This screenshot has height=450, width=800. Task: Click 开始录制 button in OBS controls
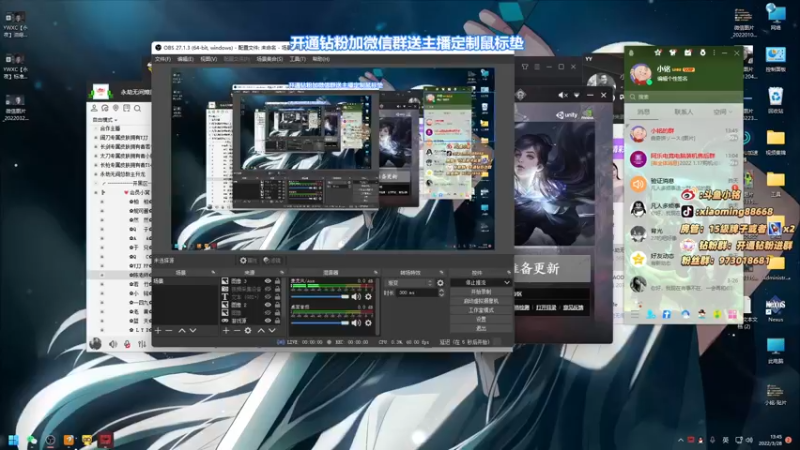(x=481, y=292)
